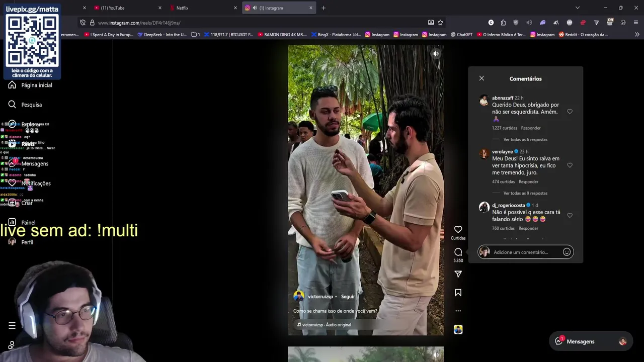Viewport: 644px width, 362px height.
Task: Open Mais hamburger menu in sidebar
Action: pos(12,326)
